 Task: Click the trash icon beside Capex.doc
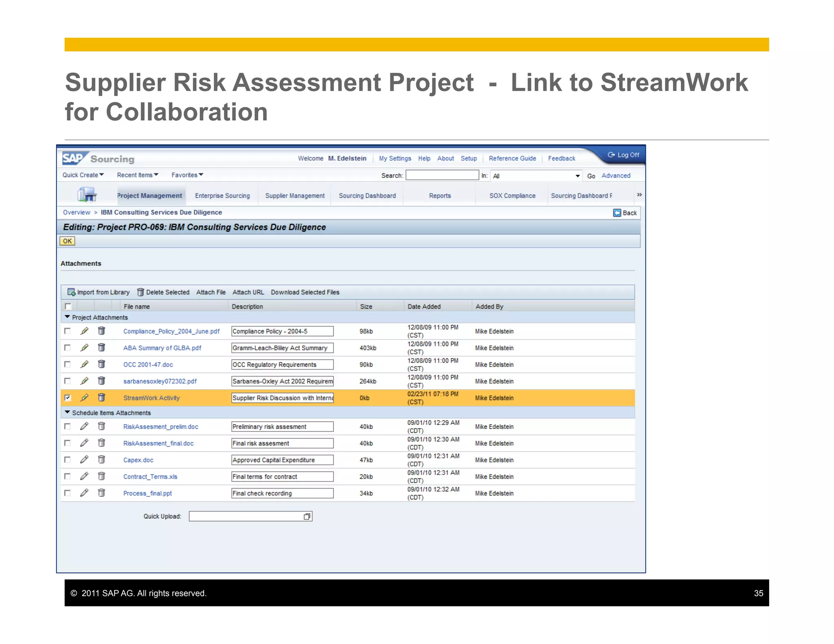point(101,460)
